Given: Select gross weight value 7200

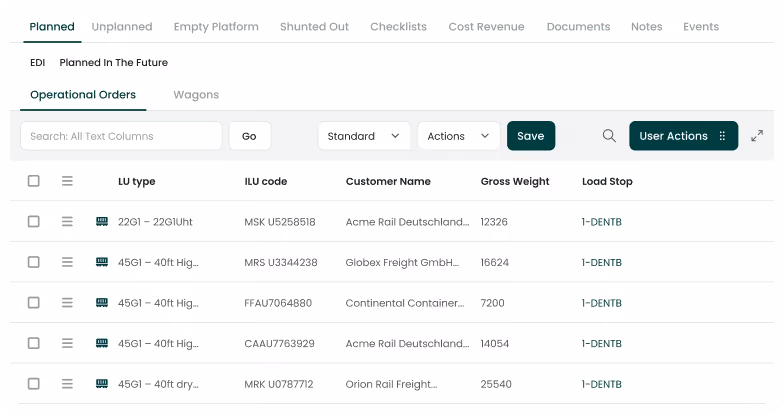Looking at the screenshot, I should [492, 302].
